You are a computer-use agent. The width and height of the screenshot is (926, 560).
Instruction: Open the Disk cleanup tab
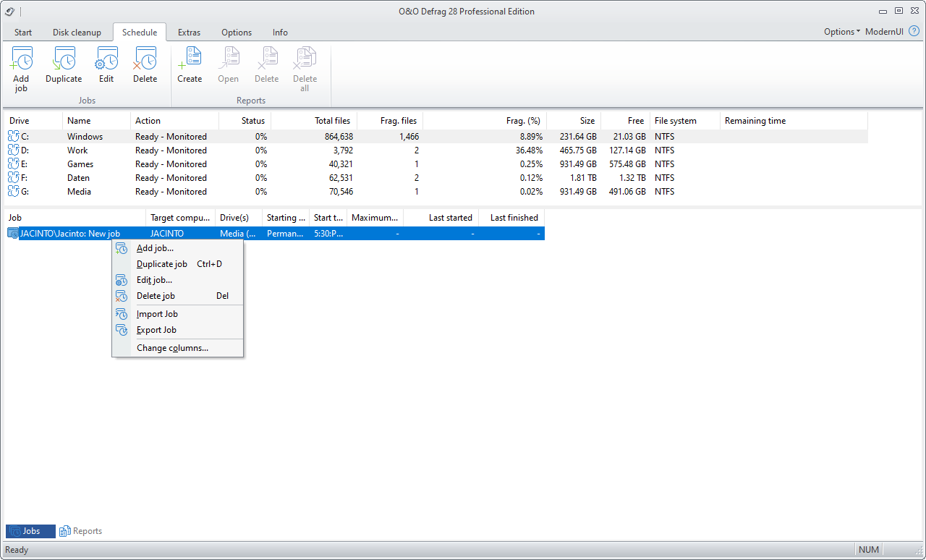[77, 33]
